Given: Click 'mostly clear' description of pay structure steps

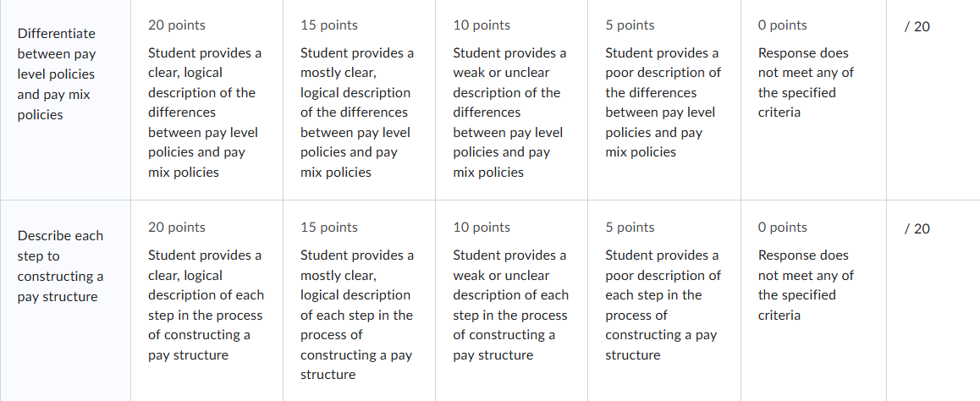Looking at the screenshot, I should (339, 275).
